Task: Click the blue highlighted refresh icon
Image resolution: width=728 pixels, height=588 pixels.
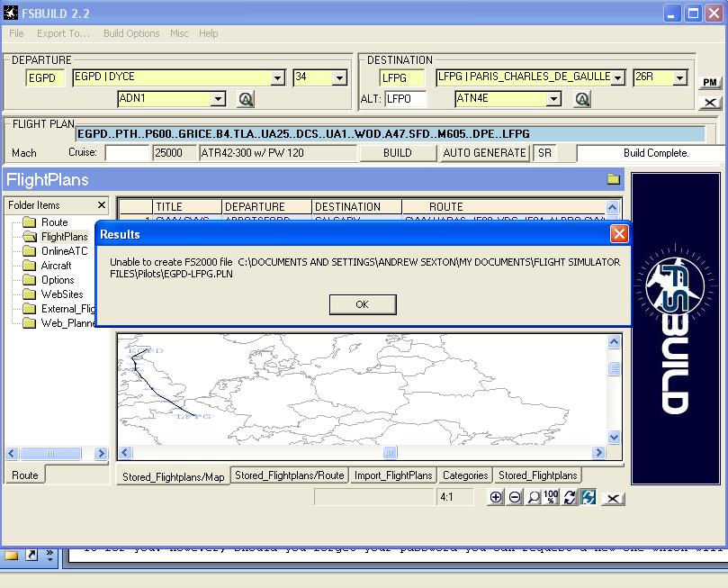Action: coord(588,497)
